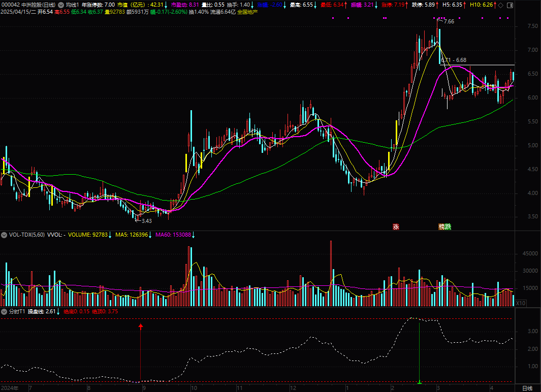Click the MA5: 126396 volume value
Viewport: 541px width, 392px height.
(x=132, y=235)
